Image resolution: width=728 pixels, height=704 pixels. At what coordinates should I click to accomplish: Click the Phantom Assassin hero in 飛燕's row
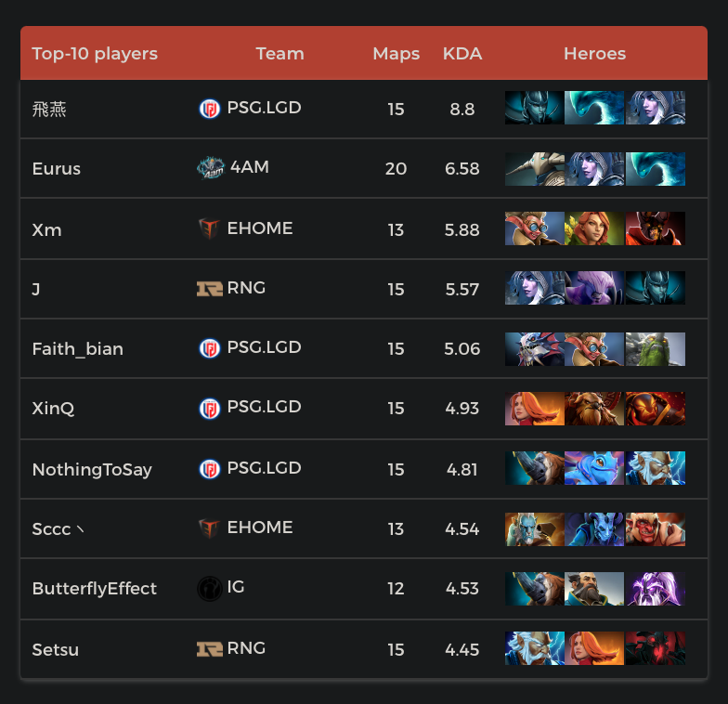click(x=534, y=108)
